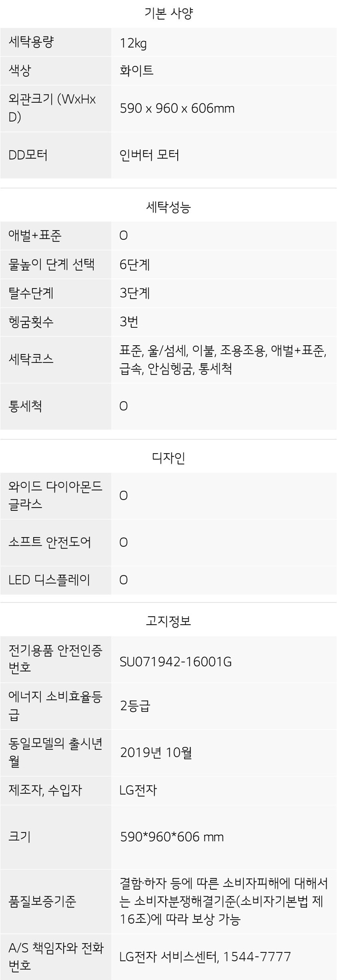Viewport: 337px width, 980px height.
Task: Select the 590 x 960 x 606mm dimensions value
Action: 177,108
